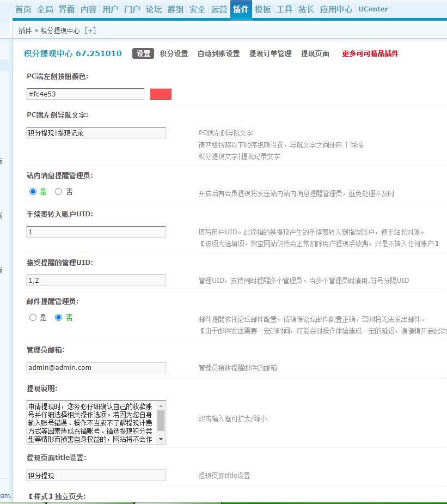The height and width of the screenshot is (504, 447).
Task: Click up arrow of 提现说明 scrollbar
Action: 161,406
